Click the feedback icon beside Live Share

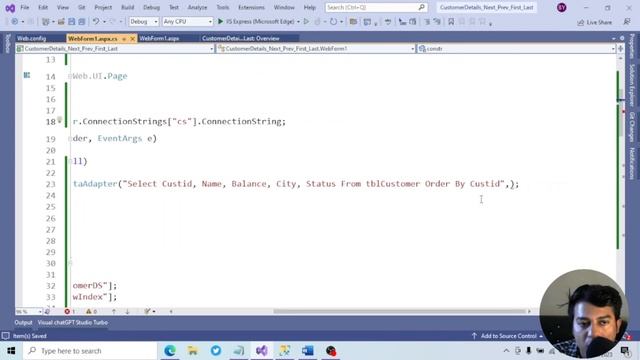tap(627, 22)
